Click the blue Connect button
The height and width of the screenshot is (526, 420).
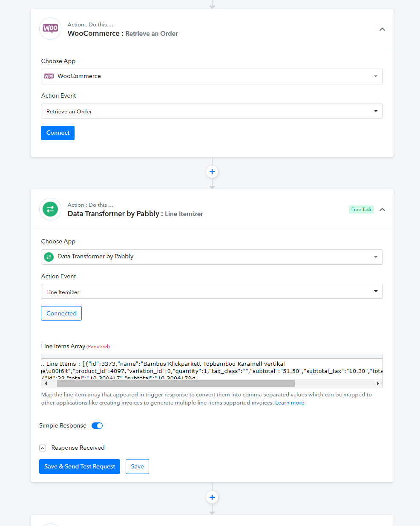(58, 133)
